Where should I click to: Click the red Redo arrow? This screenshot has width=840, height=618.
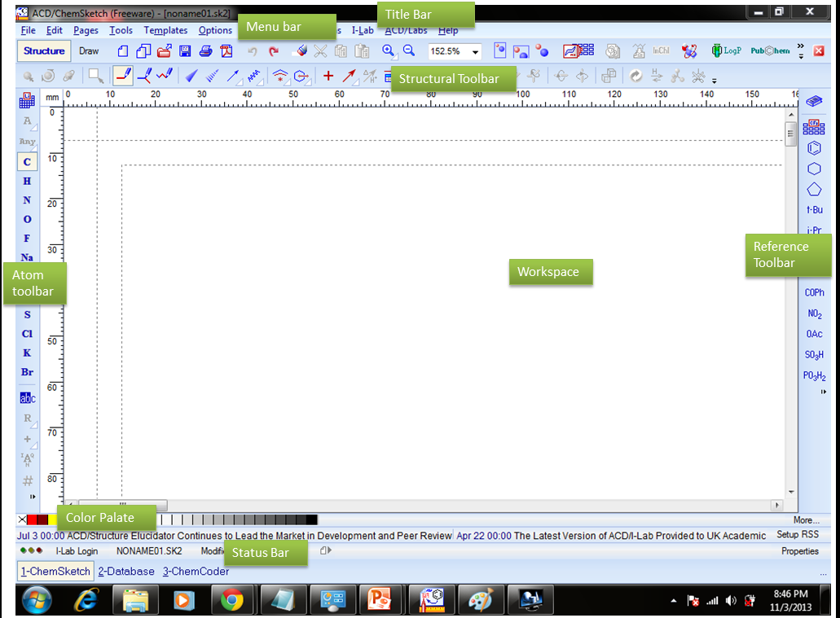(274, 51)
